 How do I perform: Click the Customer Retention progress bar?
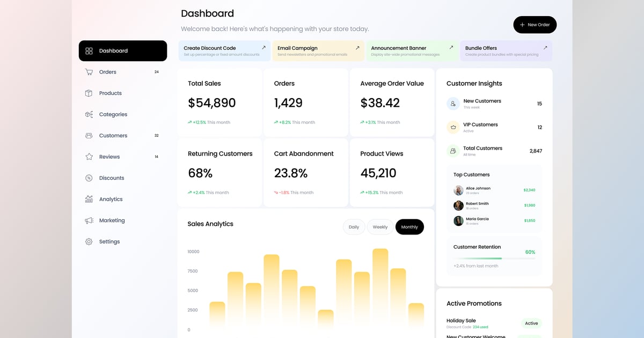494,259
